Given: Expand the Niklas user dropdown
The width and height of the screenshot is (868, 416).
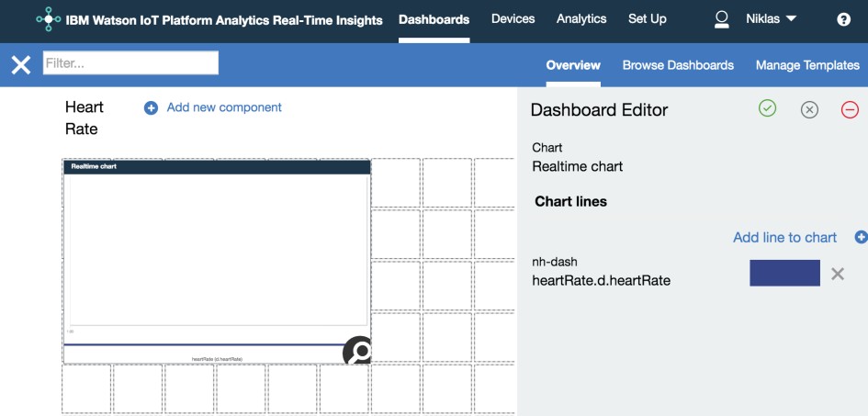Looking at the screenshot, I should [772, 18].
